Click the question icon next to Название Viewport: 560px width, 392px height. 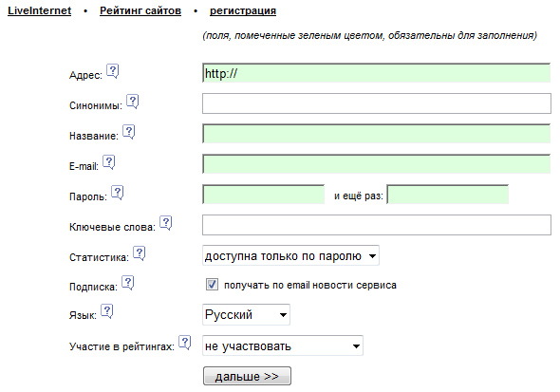[128, 132]
